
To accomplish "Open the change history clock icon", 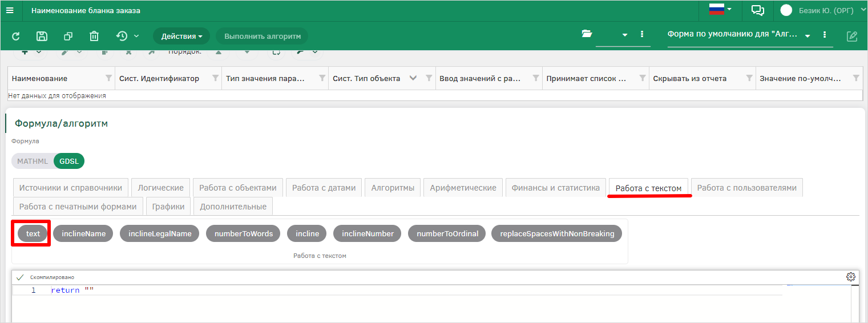I will 122,36.
